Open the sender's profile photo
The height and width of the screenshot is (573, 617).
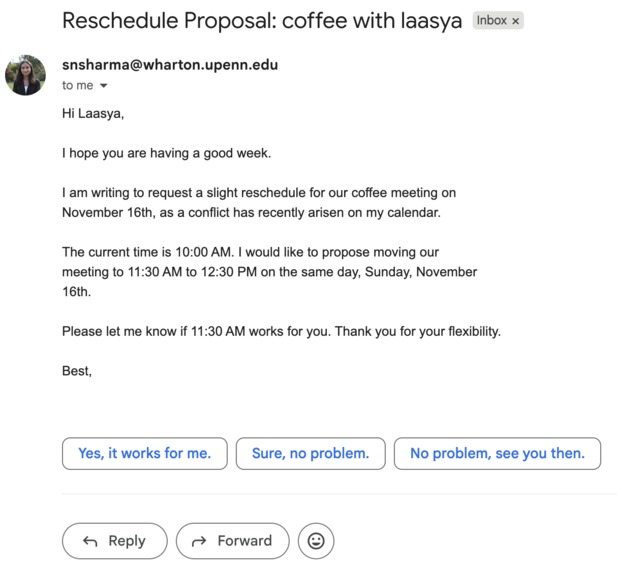click(x=26, y=75)
